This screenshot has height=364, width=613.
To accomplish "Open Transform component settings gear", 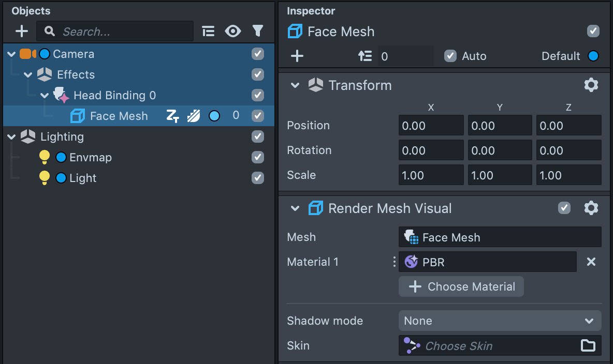I will [591, 85].
